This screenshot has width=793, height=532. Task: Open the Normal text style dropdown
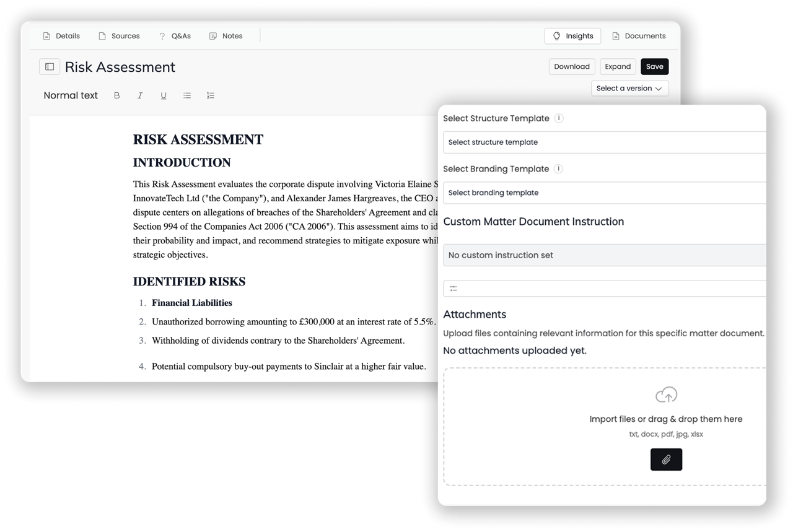point(71,95)
